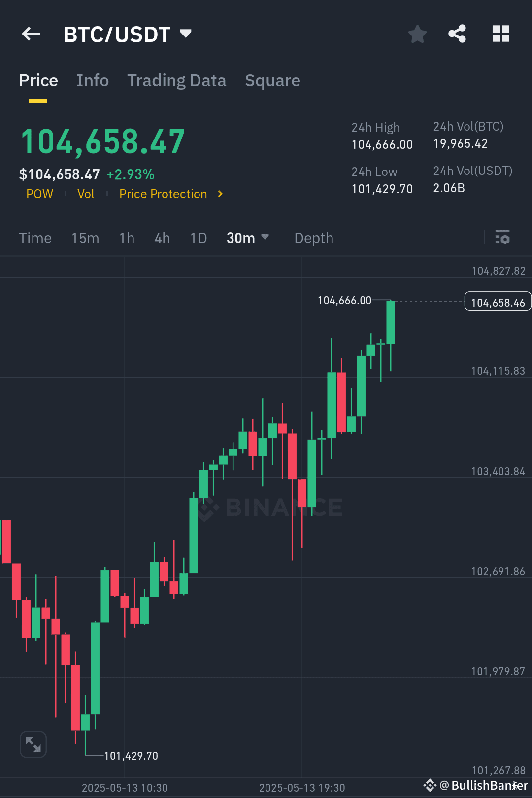Expand Price Protection with the yellow chevron
The height and width of the screenshot is (798, 532).
click(220, 194)
